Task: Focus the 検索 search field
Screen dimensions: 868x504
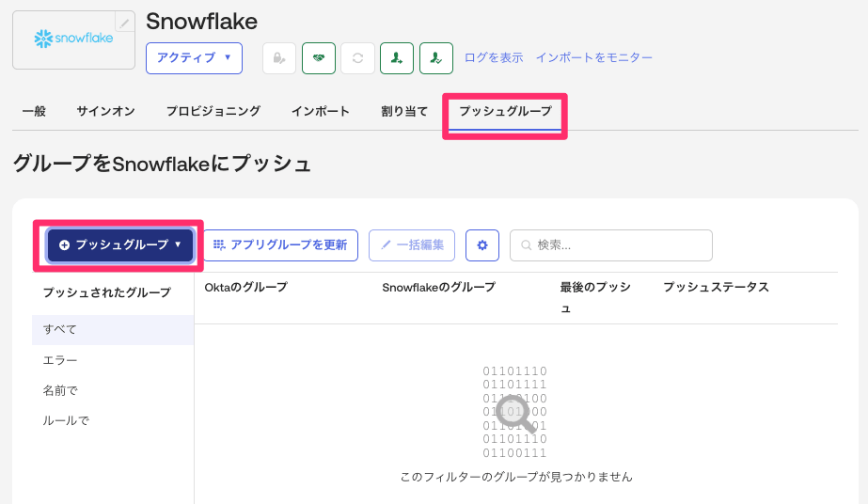Action: tap(611, 245)
